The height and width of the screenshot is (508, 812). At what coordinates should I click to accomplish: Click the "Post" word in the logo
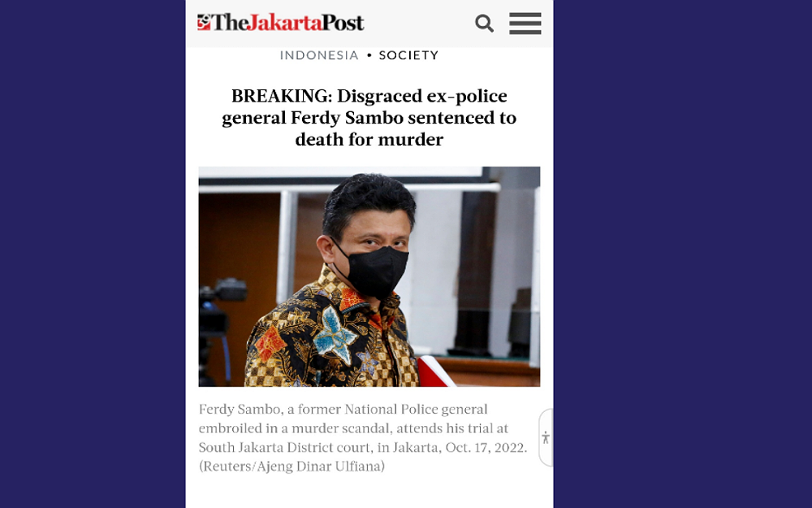[x=343, y=22]
